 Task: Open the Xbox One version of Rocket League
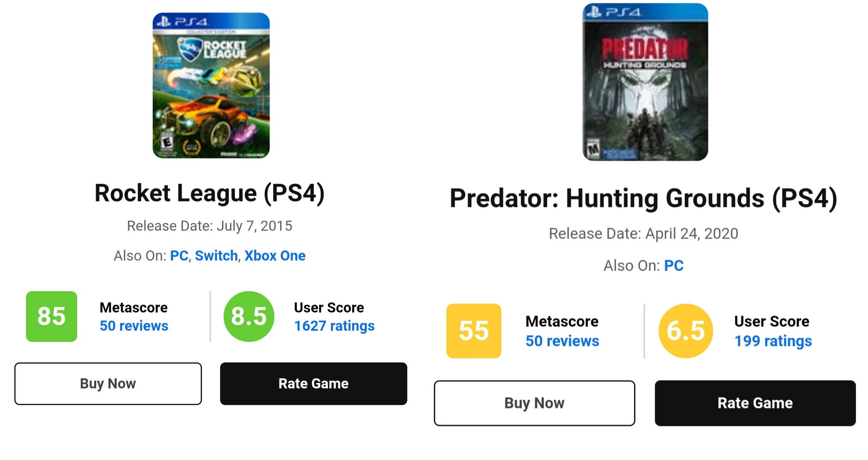[275, 256]
